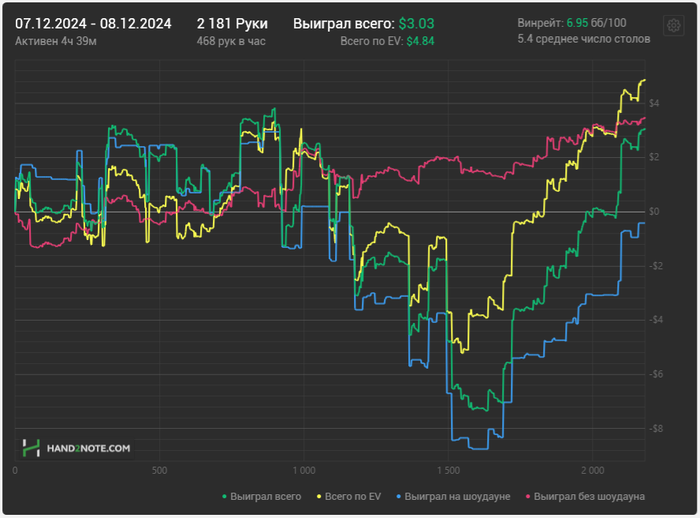Click the -$8 y-axis label

(654, 429)
